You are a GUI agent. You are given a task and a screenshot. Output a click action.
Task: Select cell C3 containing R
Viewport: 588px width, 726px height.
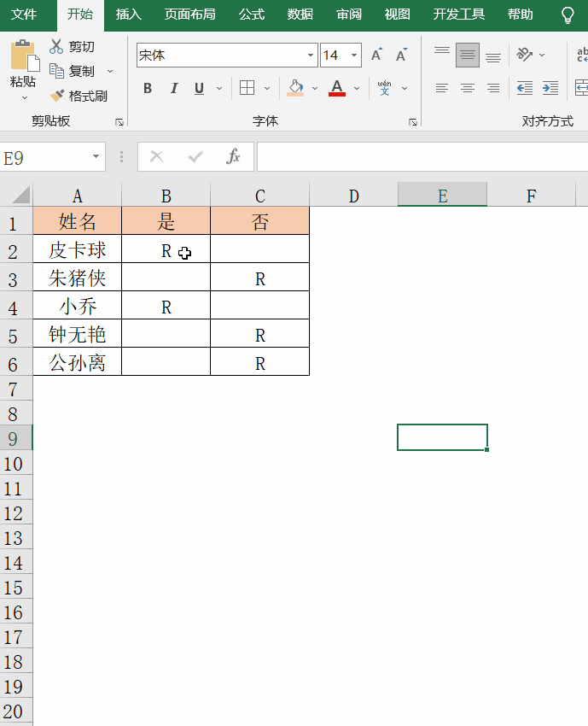click(259, 278)
